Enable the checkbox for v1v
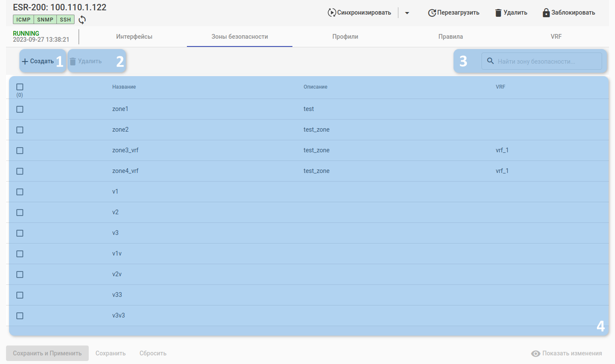 [20, 254]
